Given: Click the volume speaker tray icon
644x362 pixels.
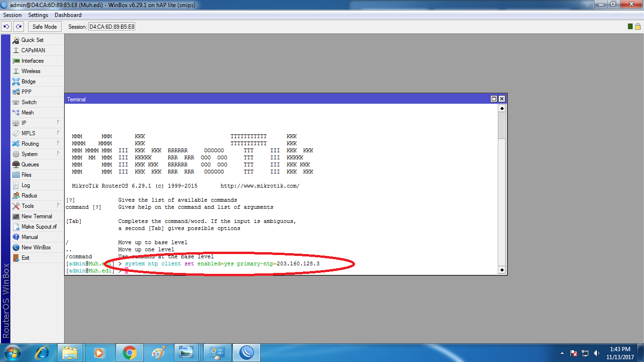Looking at the screenshot, I should 597,353.
